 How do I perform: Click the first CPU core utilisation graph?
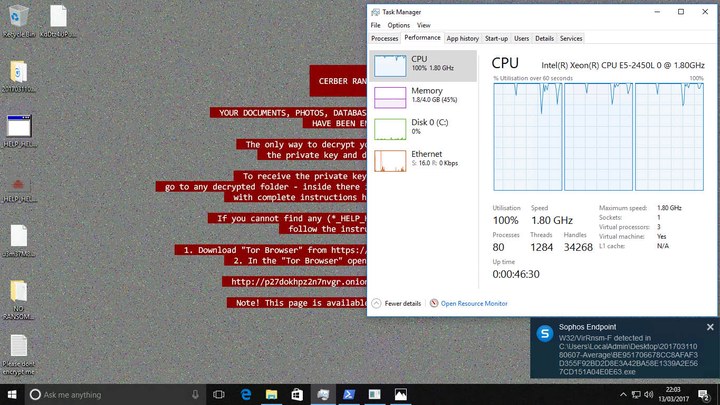528,137
